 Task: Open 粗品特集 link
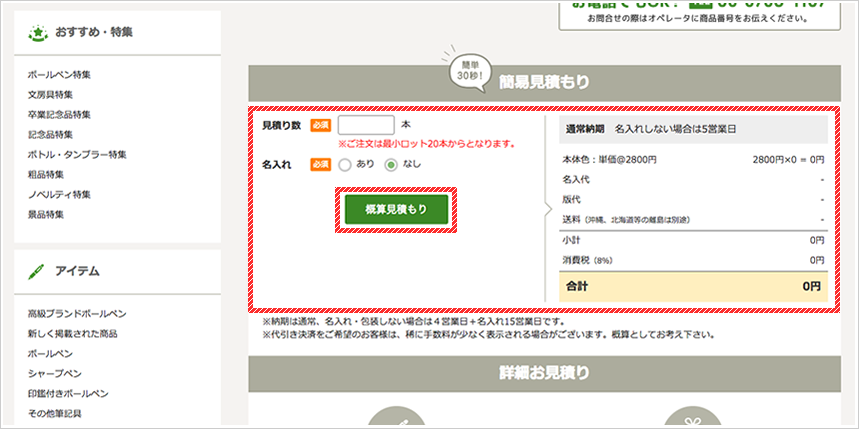point(45,175)
